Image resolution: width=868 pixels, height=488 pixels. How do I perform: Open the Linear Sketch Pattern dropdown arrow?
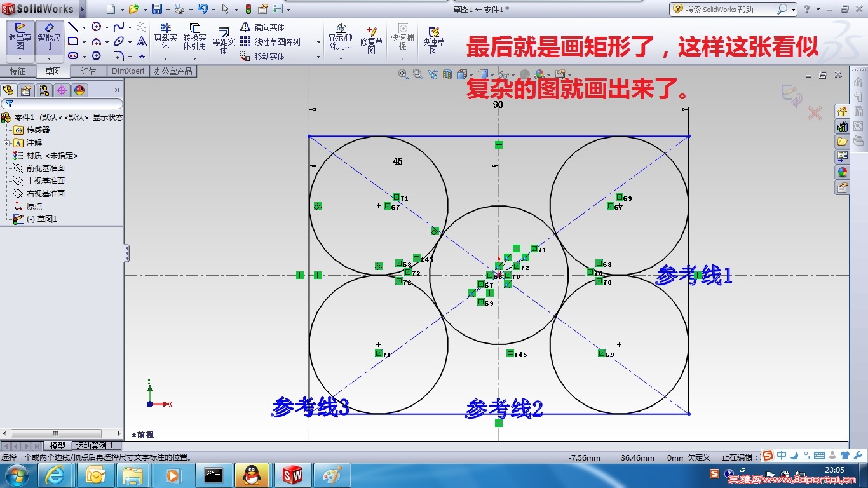tap(318, 43)
